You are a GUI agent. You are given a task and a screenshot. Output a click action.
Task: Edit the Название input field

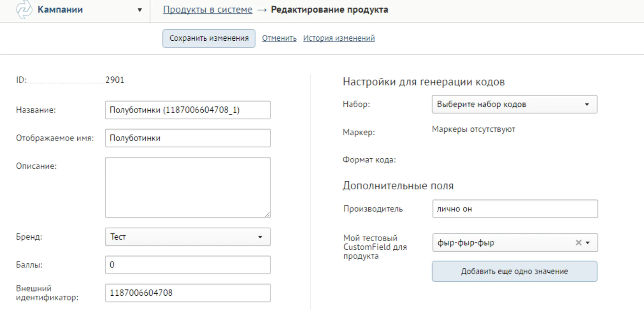click(188, 110)
